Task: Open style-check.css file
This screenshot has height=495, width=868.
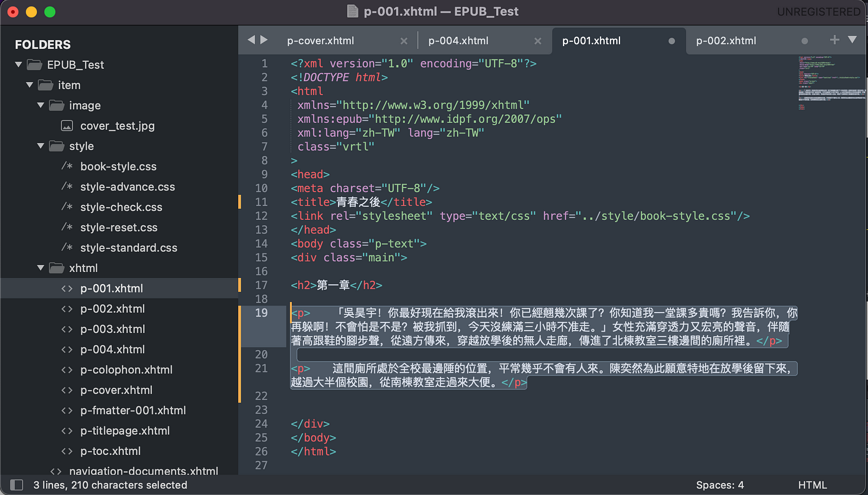Action: click(121, 207)
